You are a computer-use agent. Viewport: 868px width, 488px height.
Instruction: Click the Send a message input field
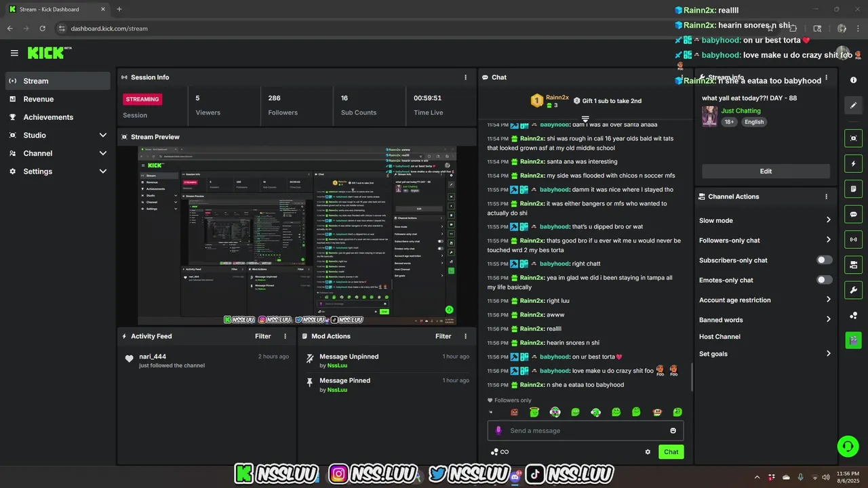585,430
